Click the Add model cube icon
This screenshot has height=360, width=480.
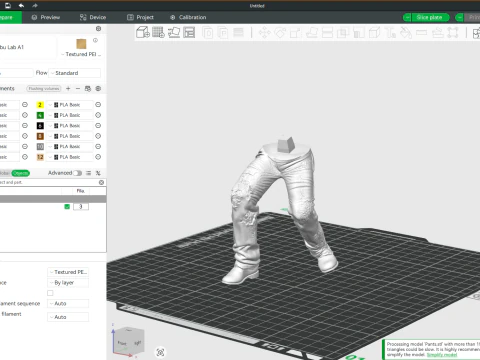[143, 32]
